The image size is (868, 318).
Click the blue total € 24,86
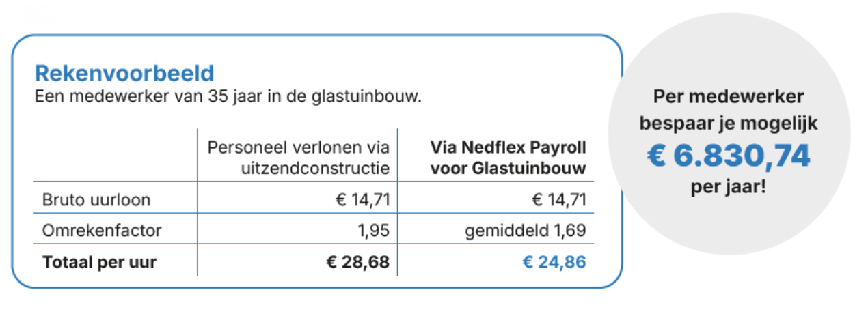(x=554, y=262)
